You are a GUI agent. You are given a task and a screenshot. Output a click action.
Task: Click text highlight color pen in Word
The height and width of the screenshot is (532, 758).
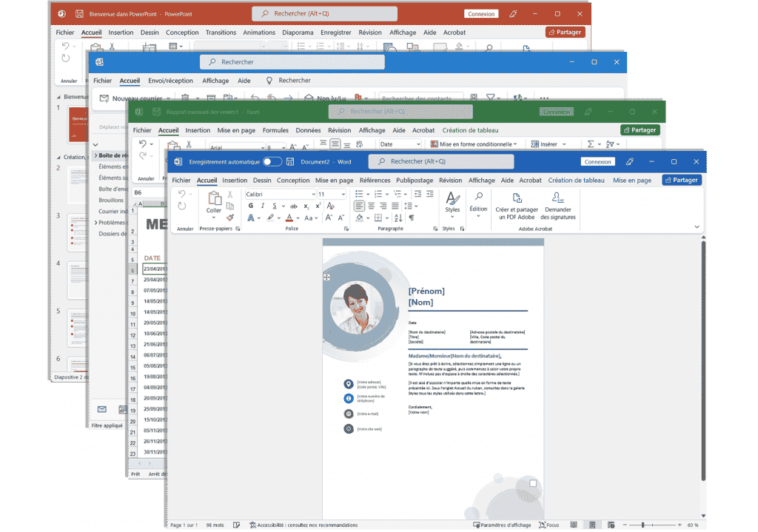(271, 218)
